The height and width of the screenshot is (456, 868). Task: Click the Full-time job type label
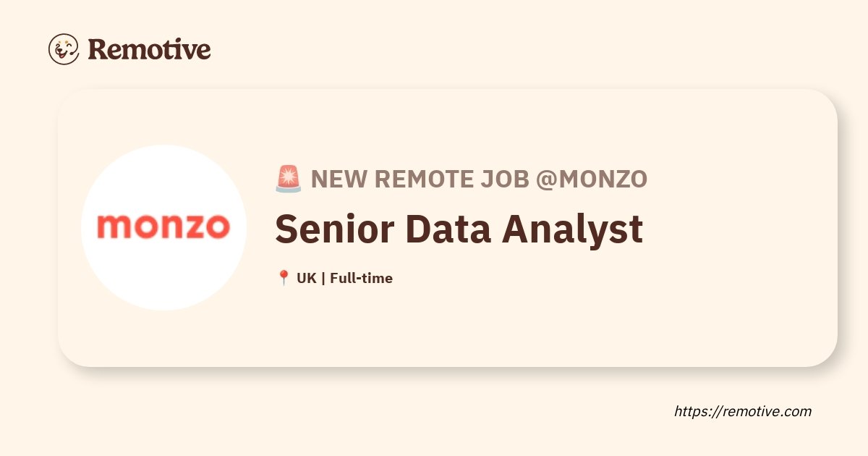point(361,278)
